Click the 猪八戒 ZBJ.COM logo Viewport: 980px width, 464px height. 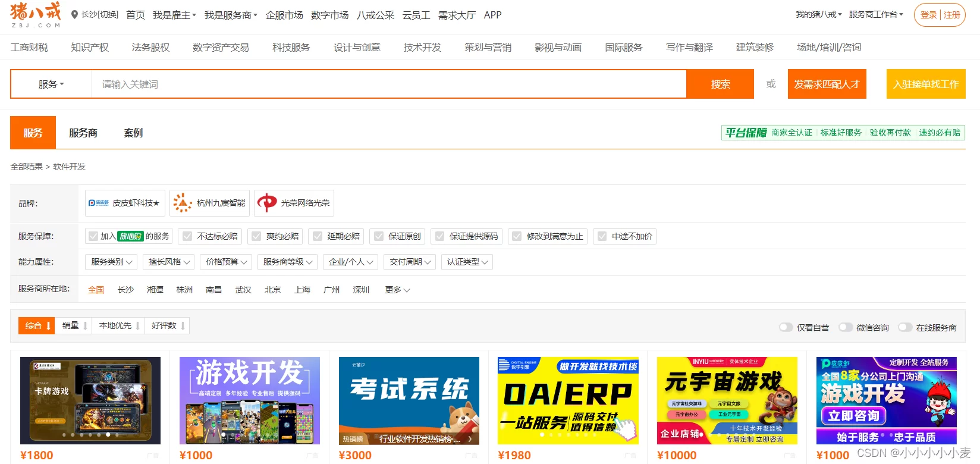point(36,15)
